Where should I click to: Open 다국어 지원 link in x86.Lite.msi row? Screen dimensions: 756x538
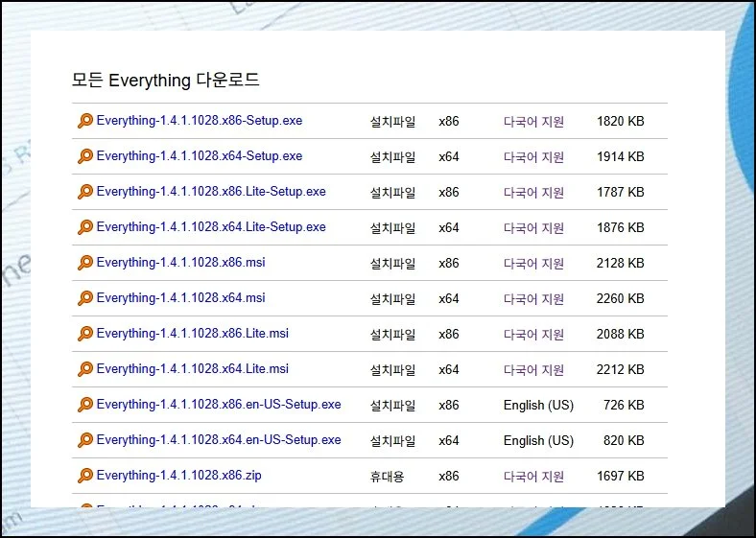tap(533, 335)
